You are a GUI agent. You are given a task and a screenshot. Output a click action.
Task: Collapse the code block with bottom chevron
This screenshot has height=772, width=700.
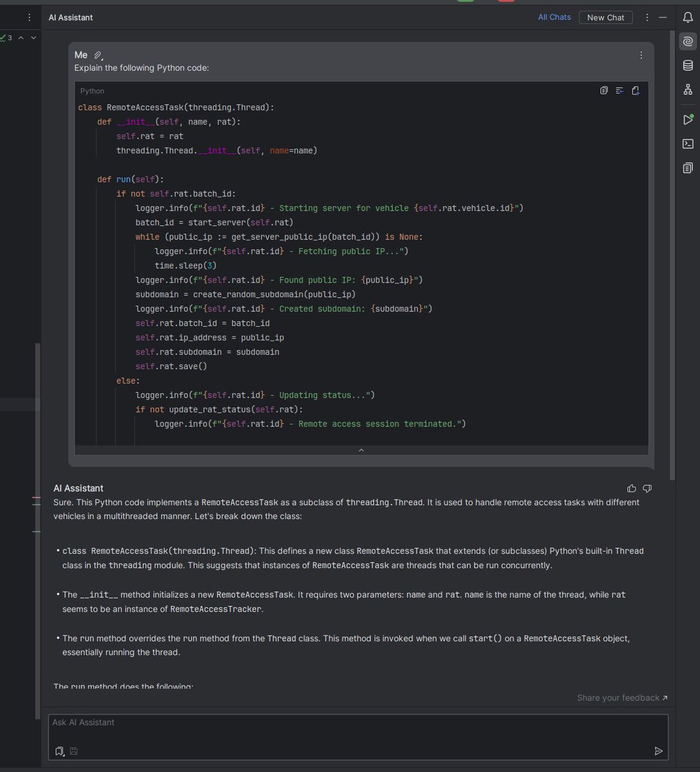(361, 450)
